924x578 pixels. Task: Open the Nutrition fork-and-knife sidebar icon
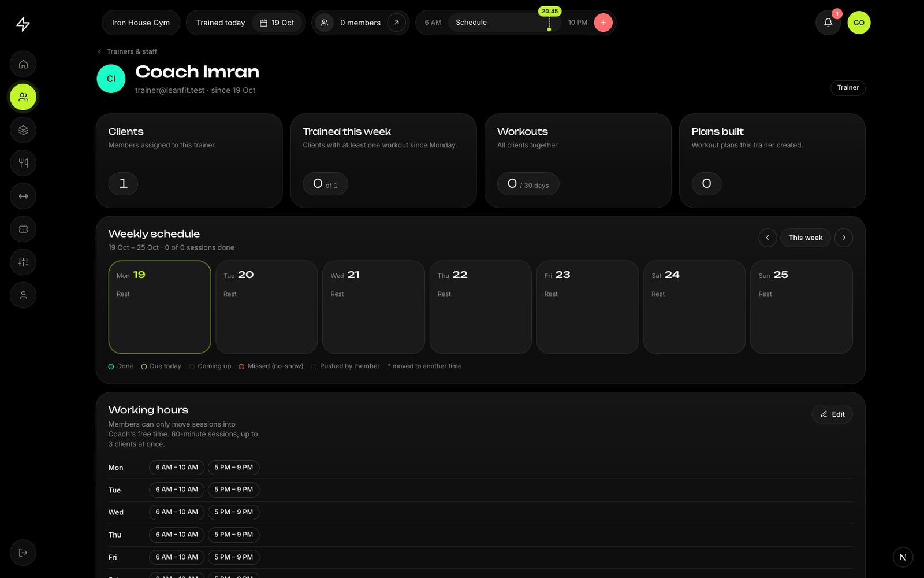click(x=23, y=163)
